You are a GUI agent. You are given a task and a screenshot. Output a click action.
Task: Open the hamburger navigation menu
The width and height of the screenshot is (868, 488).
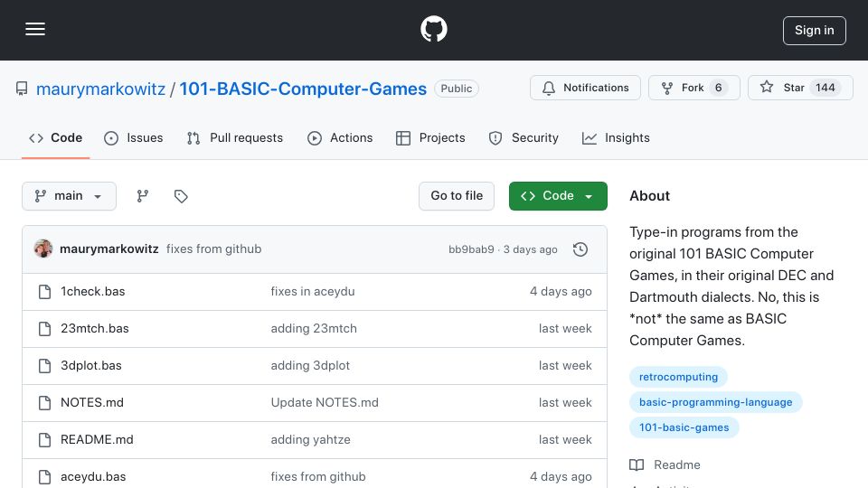[x=35, y=29]
